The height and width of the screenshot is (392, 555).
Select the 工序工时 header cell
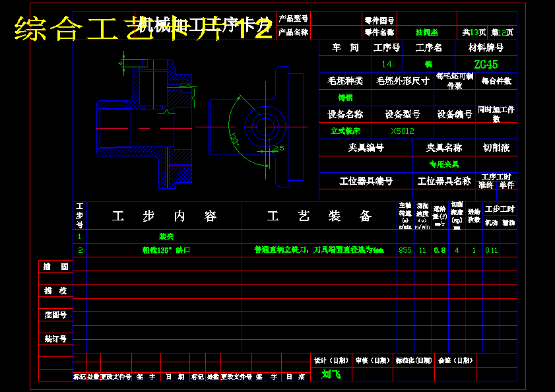point(496,177)
